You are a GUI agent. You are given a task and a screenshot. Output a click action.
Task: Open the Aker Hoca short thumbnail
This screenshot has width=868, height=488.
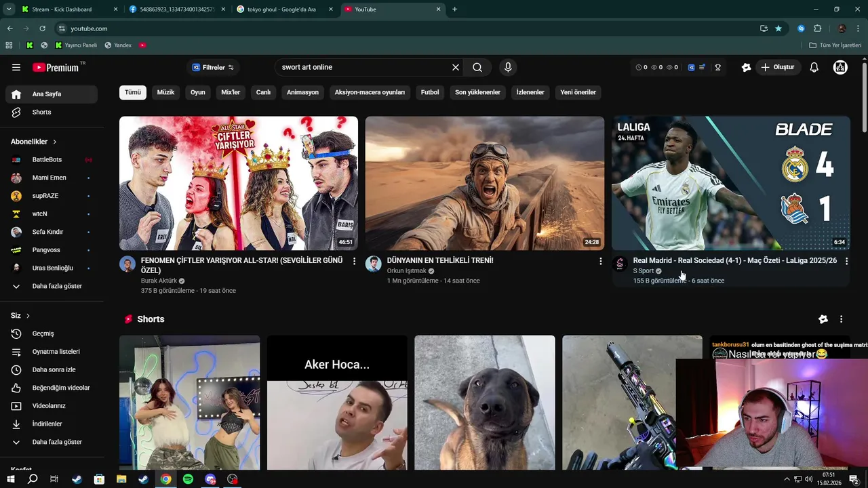coord(337,403)
